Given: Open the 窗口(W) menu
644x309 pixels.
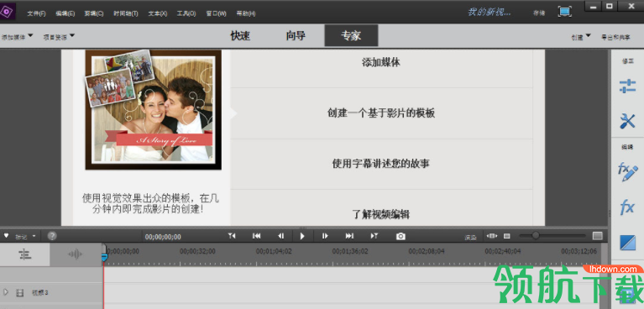Looking at the screenshot, I should click(x=217, y=13).
